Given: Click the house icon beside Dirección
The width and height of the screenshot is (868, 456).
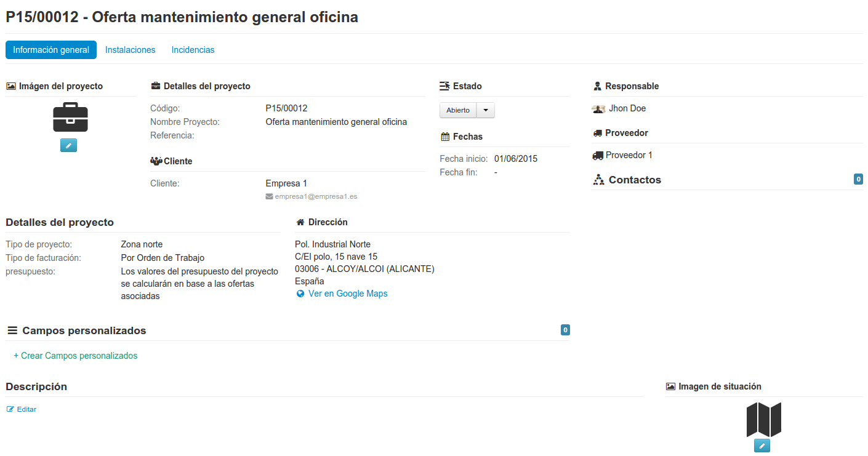Looking at the screenshot, I should (300, 222).
